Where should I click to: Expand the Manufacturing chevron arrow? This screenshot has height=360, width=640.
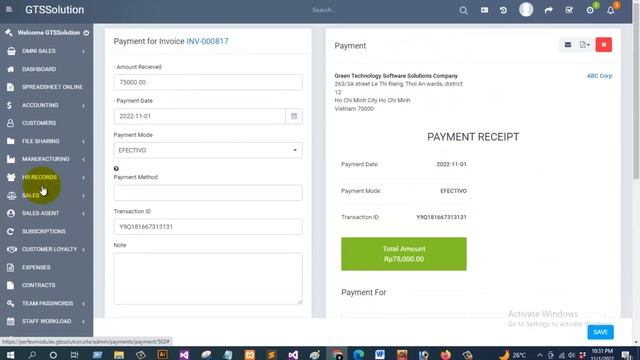(x=83, y=160)
